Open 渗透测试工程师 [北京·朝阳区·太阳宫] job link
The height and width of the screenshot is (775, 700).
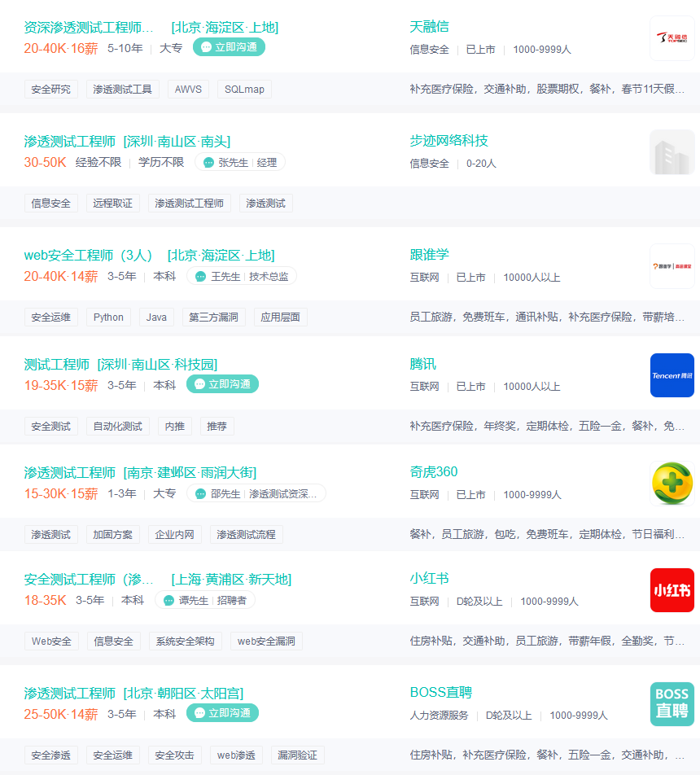pyautogui.click(x=133, y=693)
